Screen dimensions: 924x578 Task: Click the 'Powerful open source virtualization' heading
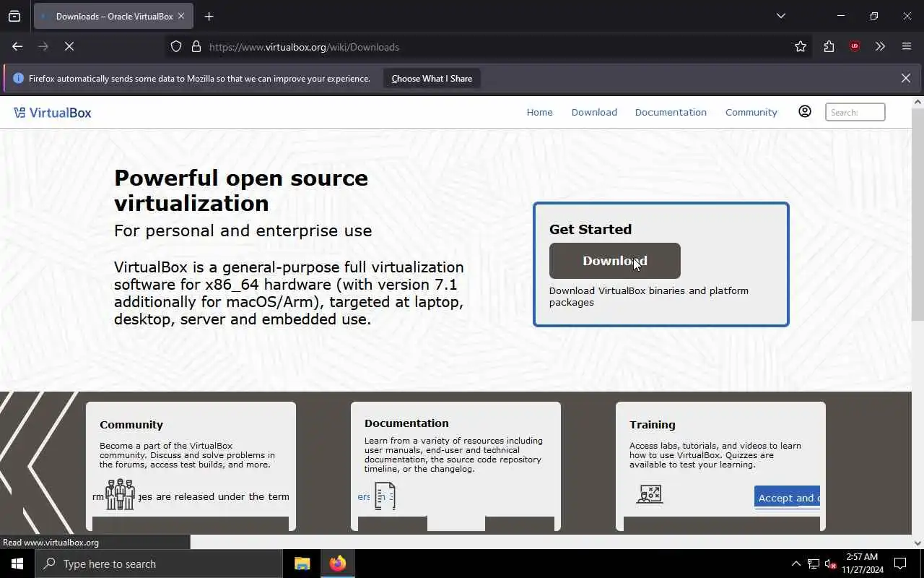[x=241, y=190]
